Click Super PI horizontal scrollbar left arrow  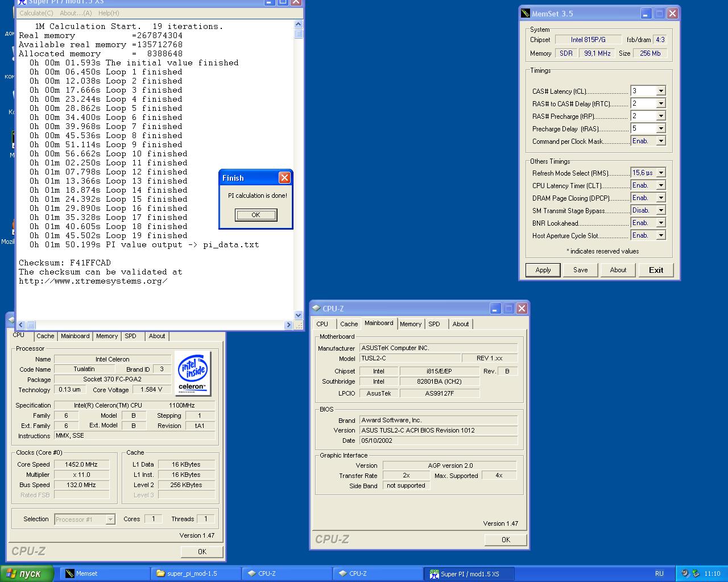21,325
